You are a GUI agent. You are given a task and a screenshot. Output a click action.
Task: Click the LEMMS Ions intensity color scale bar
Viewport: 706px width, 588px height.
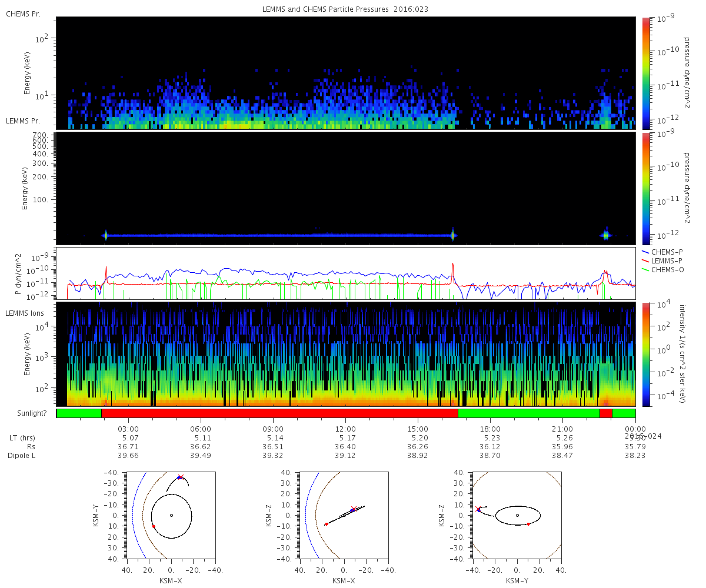645,354
